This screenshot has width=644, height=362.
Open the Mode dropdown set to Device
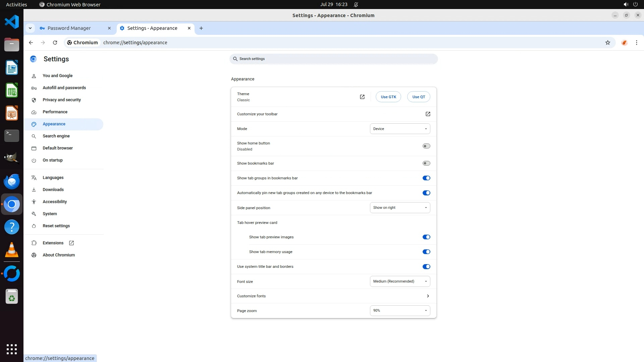400,129
